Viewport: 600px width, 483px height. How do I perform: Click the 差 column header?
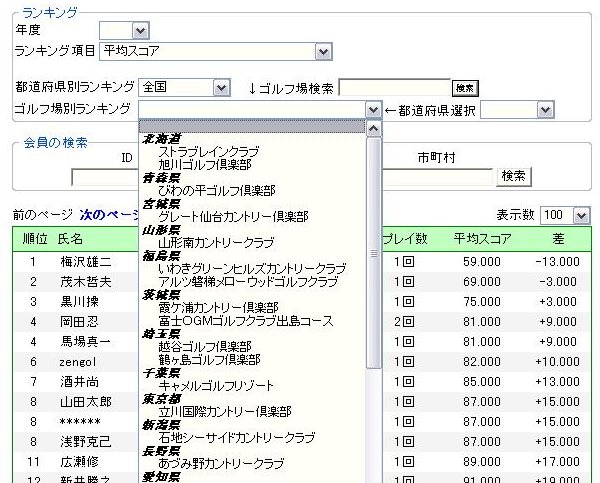pos(558,239)
